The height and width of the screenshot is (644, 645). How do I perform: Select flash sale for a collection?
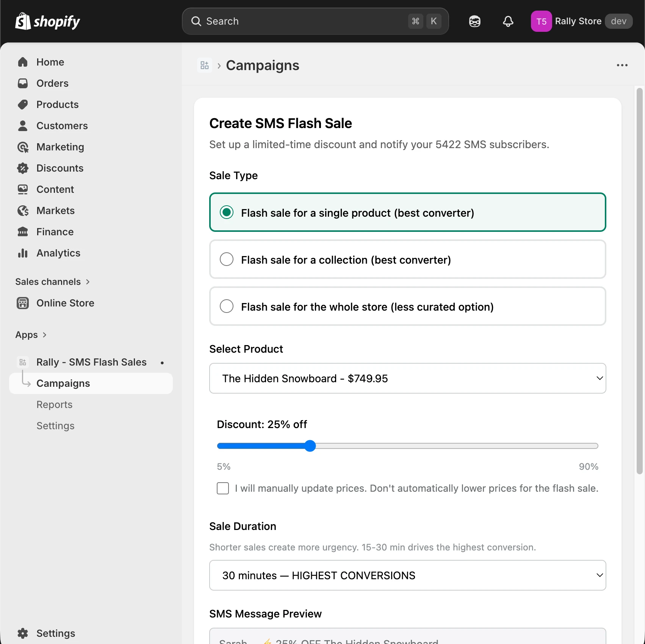(227, 259)
